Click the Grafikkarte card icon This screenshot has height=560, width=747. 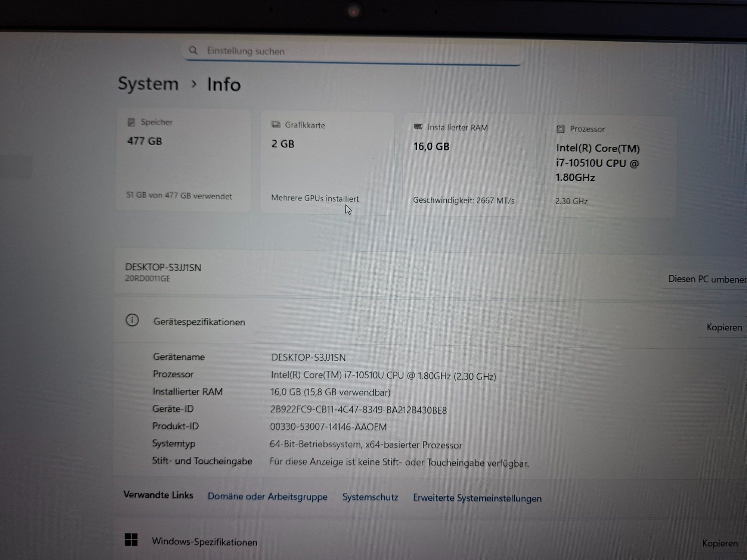[x=276, y=125]
